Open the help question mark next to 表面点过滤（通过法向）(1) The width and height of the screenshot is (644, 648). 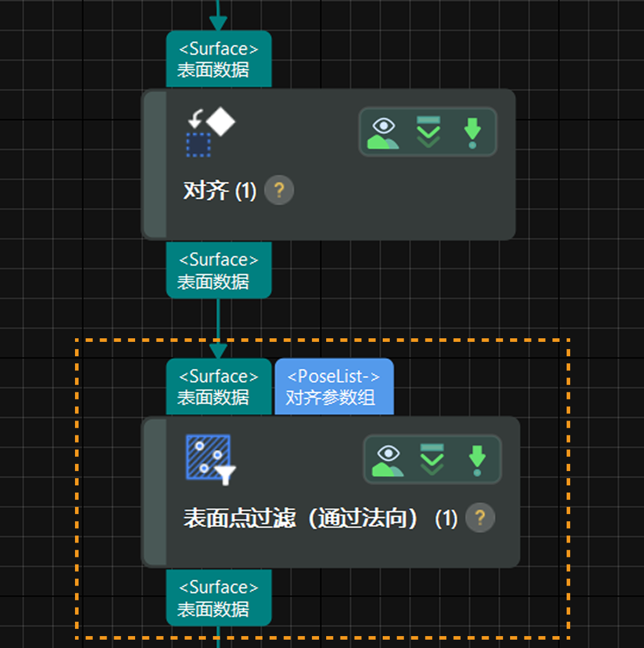tap(480, 518)
